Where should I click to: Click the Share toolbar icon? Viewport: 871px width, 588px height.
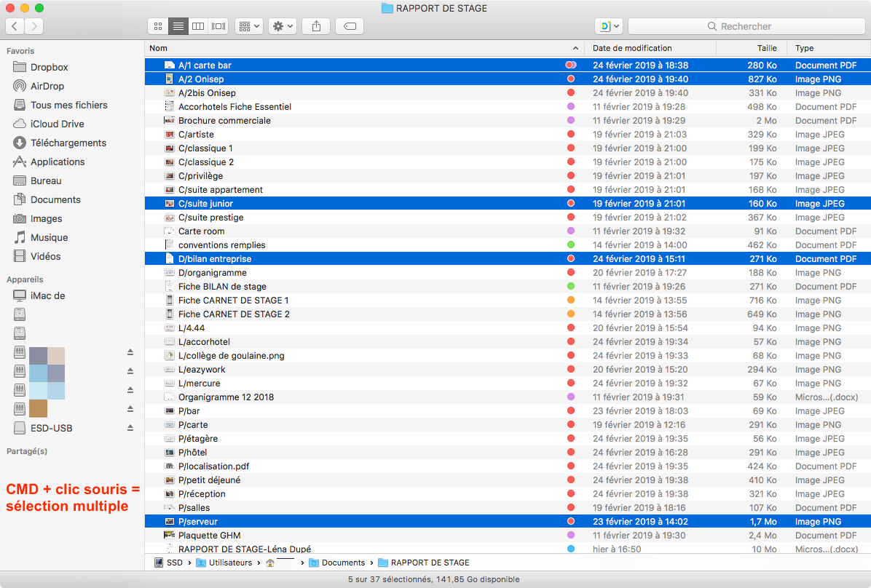[316, 26]
